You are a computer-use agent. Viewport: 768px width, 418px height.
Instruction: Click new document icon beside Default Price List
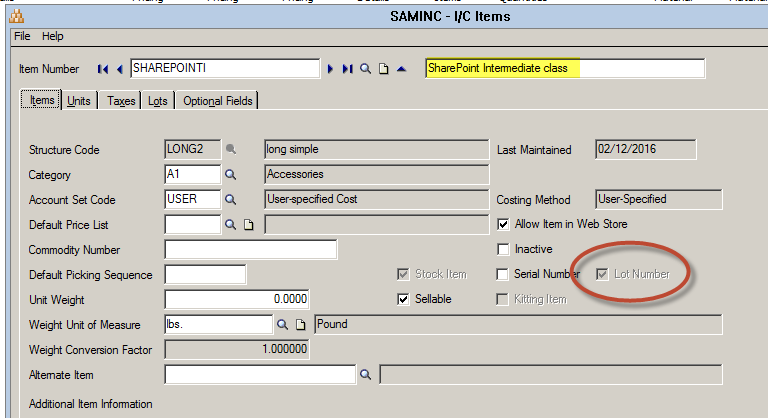249,225
